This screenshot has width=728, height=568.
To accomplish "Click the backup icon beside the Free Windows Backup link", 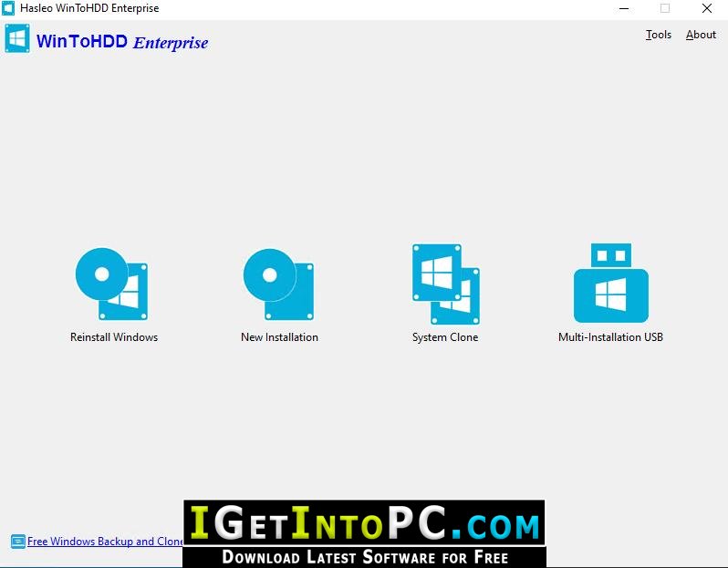I will coord(18,541).
